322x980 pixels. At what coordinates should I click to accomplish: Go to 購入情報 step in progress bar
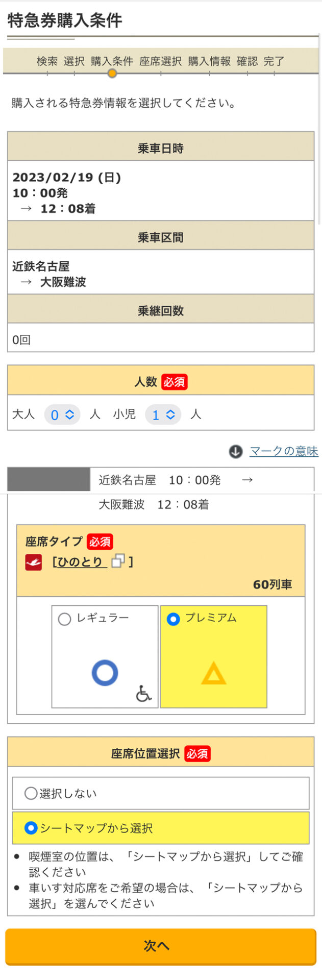point(209,61)
